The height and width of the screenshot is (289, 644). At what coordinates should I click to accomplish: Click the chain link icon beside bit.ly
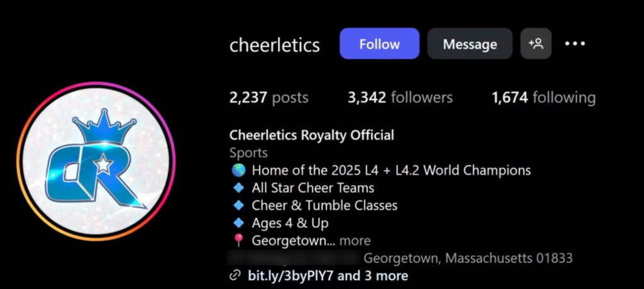[235, 275]
